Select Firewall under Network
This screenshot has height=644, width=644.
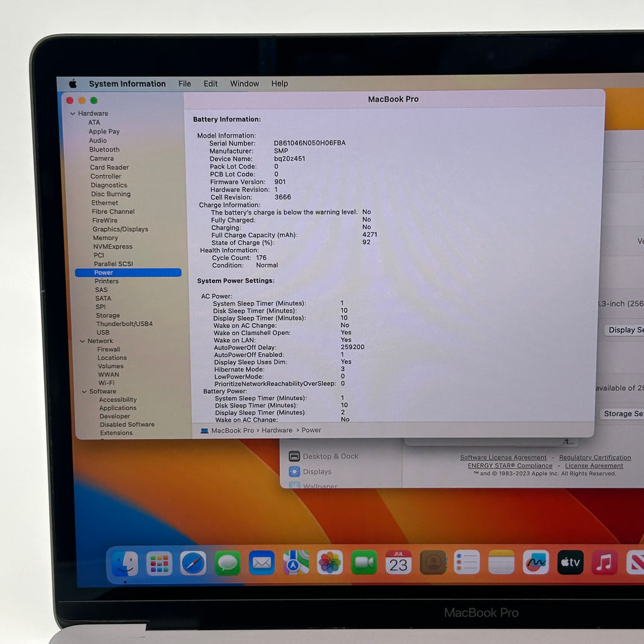pos(109,350)
